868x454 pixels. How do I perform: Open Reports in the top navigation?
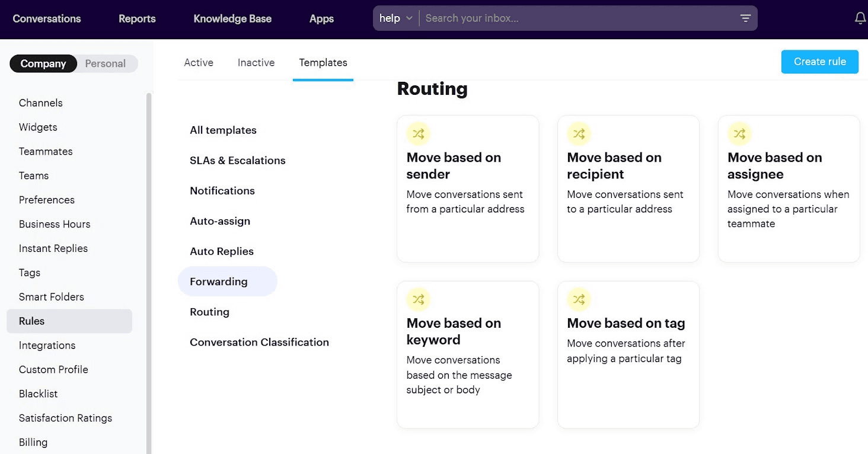[x=137, y=18]
